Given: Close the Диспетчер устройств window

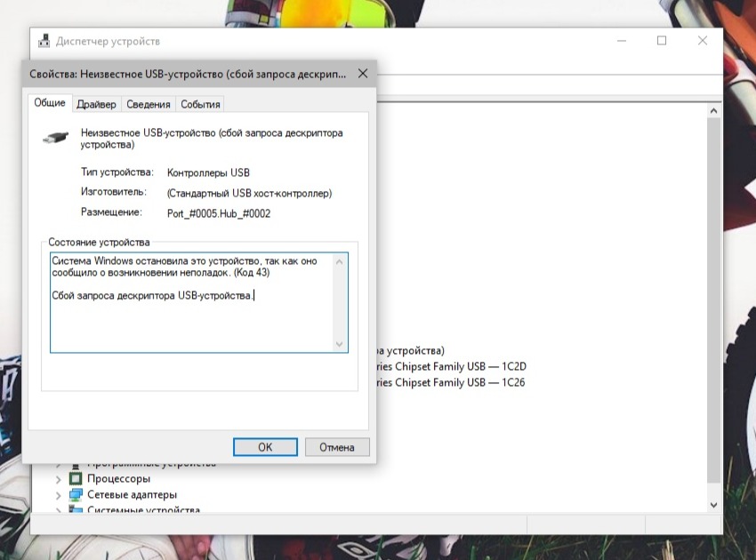Looking at the screenshot, I should (703, 41).
